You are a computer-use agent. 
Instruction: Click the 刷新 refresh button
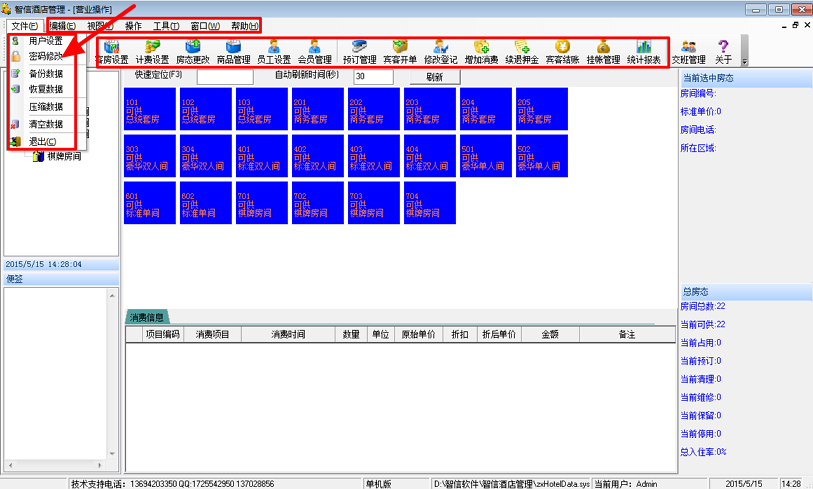coord(434,77)
